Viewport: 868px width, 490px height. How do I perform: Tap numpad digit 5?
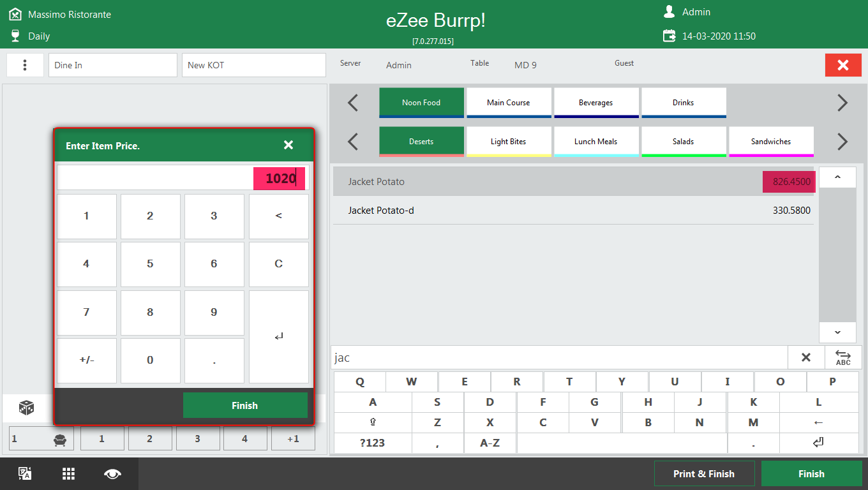tap(151, 264)
